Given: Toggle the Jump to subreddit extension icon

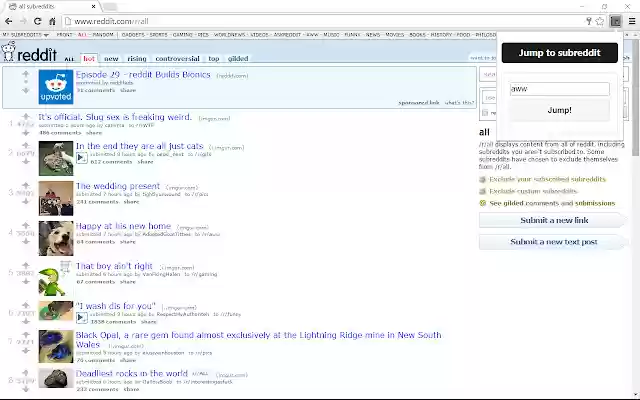Looking at the screenshot, I should tap(616, 21).
